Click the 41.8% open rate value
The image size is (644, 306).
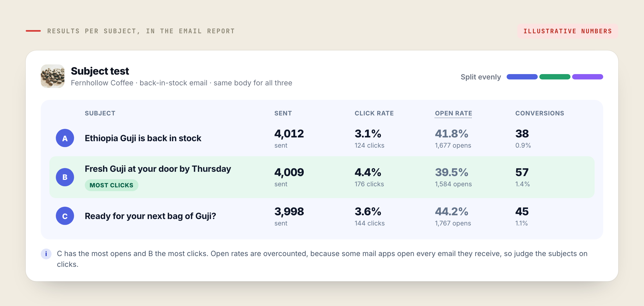452,134
